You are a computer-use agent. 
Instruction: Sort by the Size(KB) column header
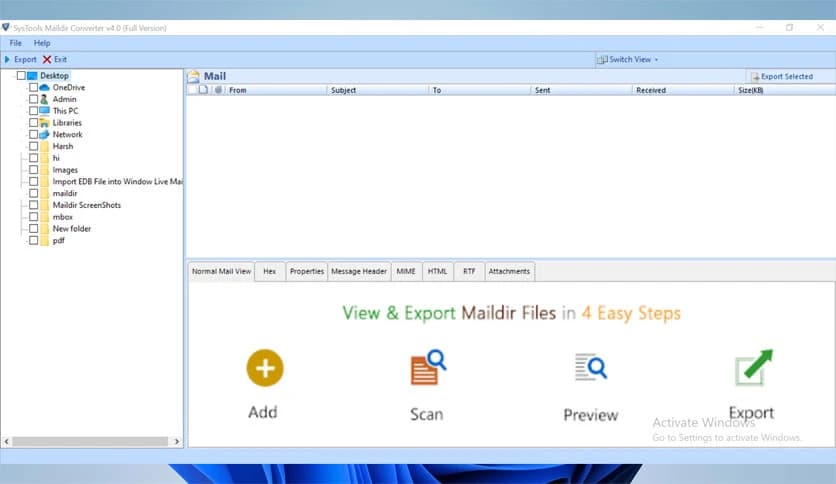tap(785, 90)
